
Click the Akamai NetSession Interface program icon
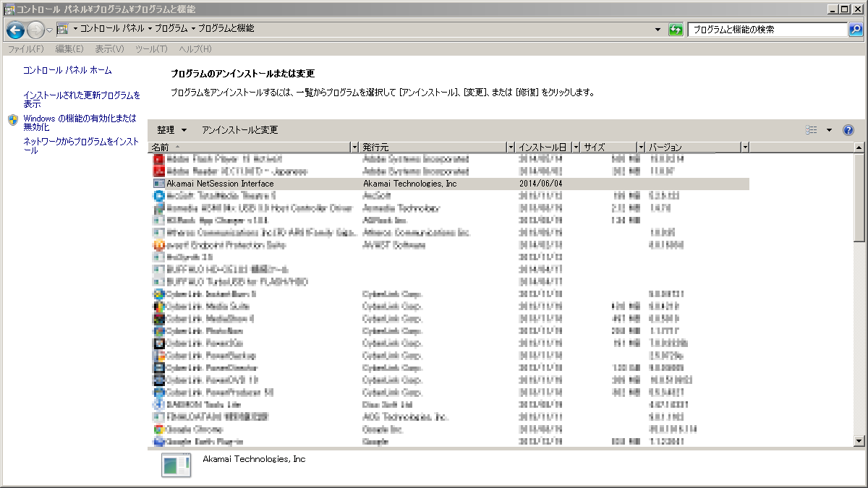click(x=159, y=184)
